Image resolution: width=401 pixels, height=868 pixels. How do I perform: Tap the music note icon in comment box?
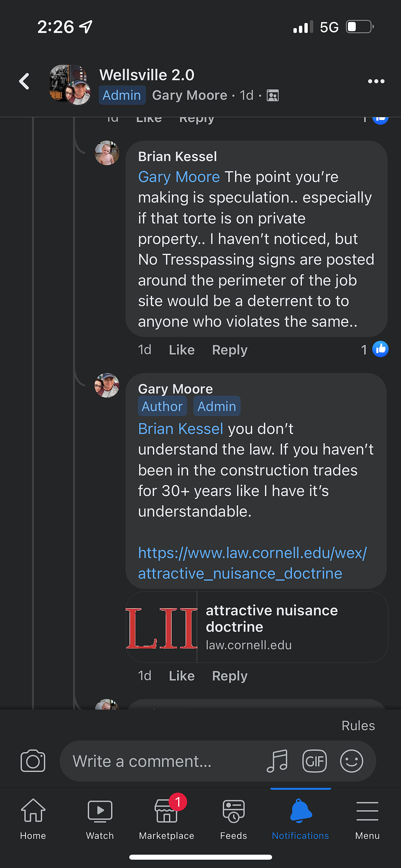point(278,761)
